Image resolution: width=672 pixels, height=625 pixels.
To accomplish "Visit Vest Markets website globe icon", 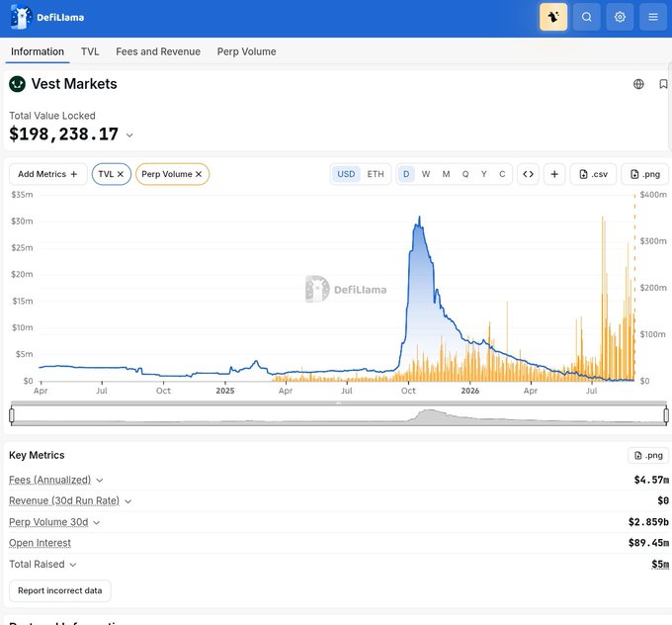I will click(638, 84).
